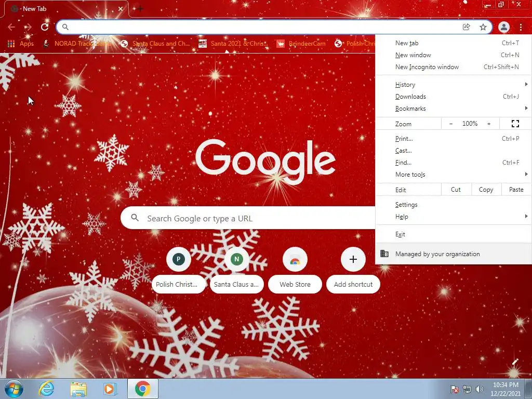Click the zoom value 100%

click(x=470, y=124)
